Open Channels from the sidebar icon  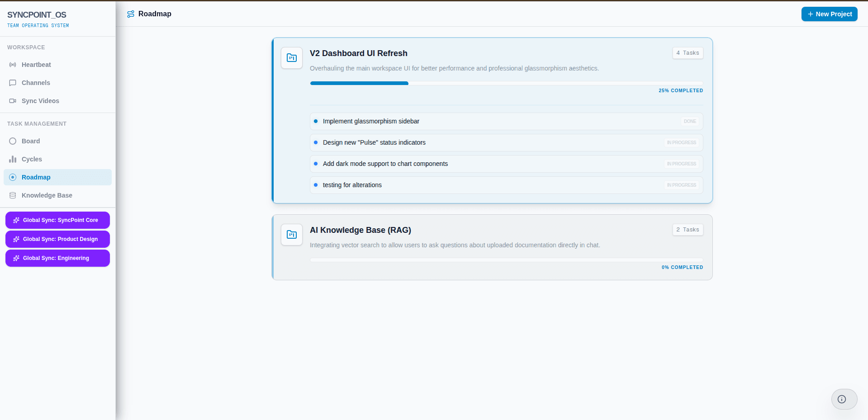tap(13, 83)
